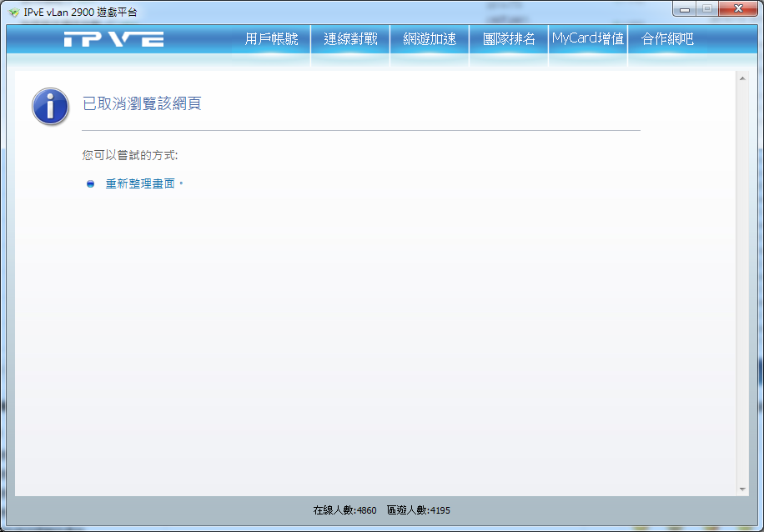Click the 在線人數:4860 status text
The height and width of the screenshot is (532, 764).
pos(344,510)
